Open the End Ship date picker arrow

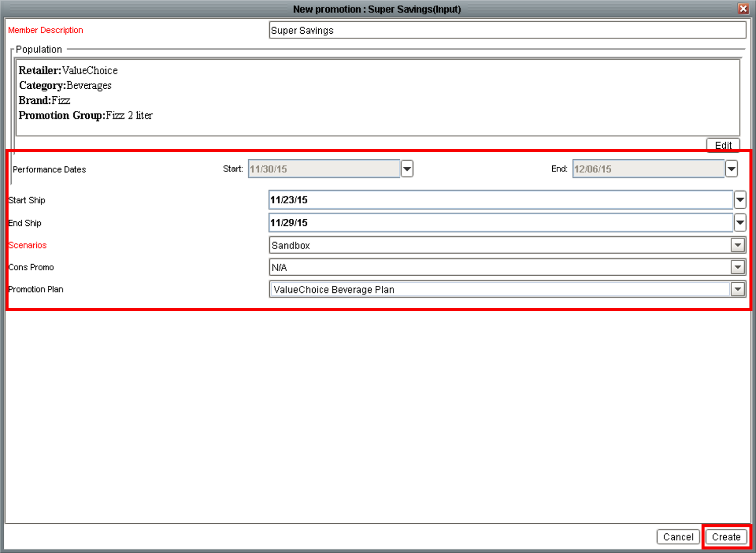tap(740, 222)
